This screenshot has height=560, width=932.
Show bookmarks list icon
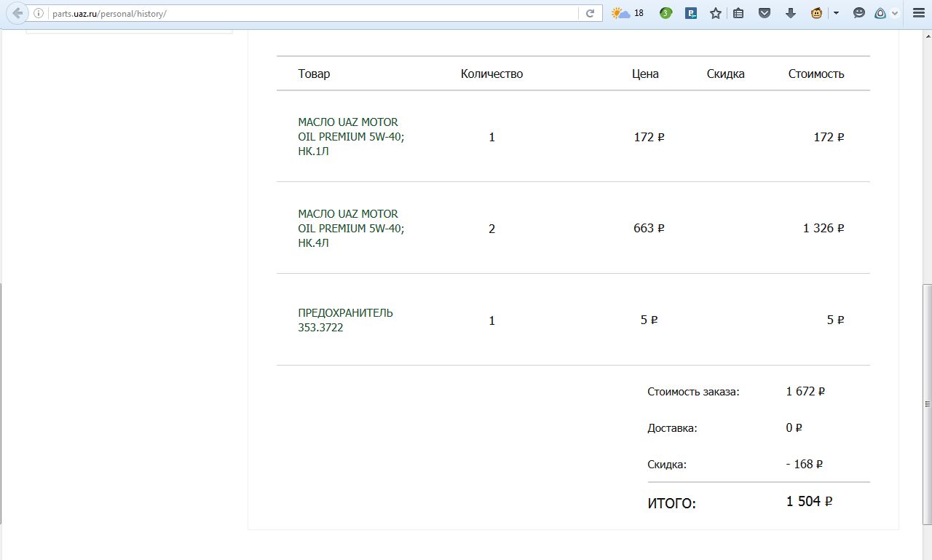pos(738,13)
